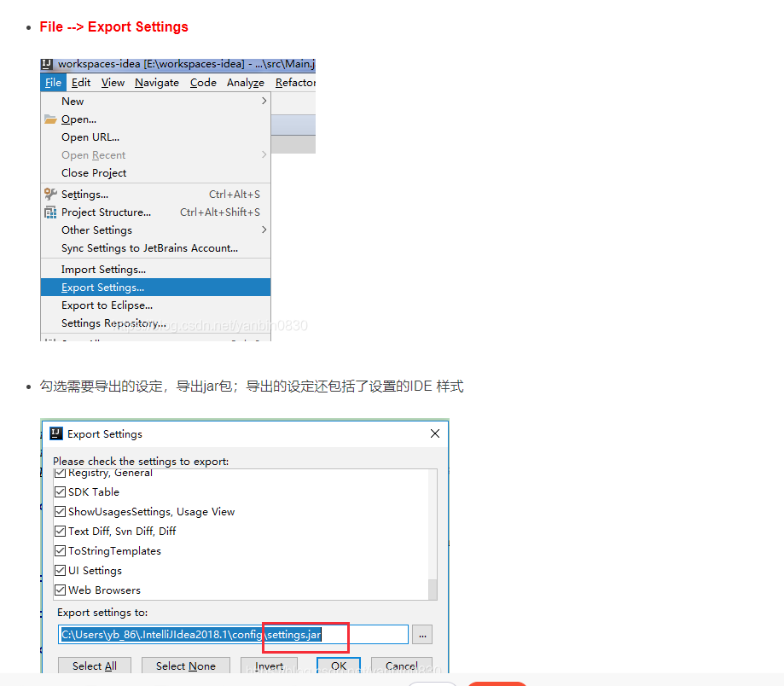Open the Analyze menu
The width and height of the screenshot is (784, 686).
[x=246, y=83]
